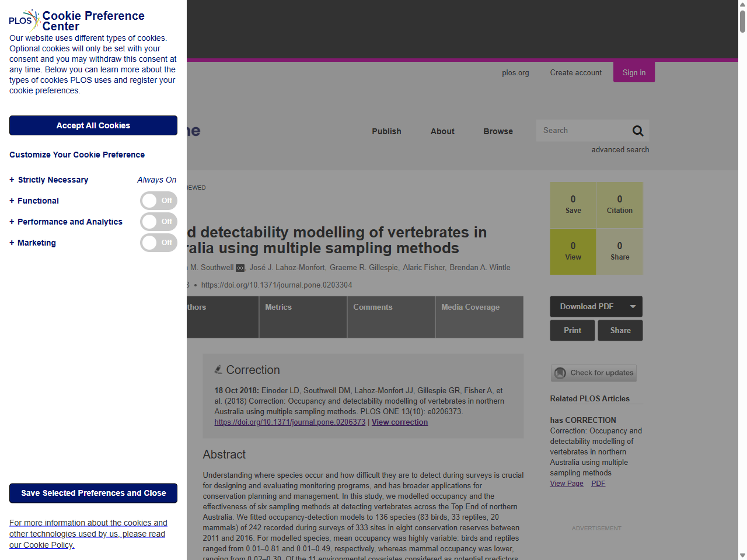Expand the Strictly Necessary cookie section

click(x=11, y=180)
